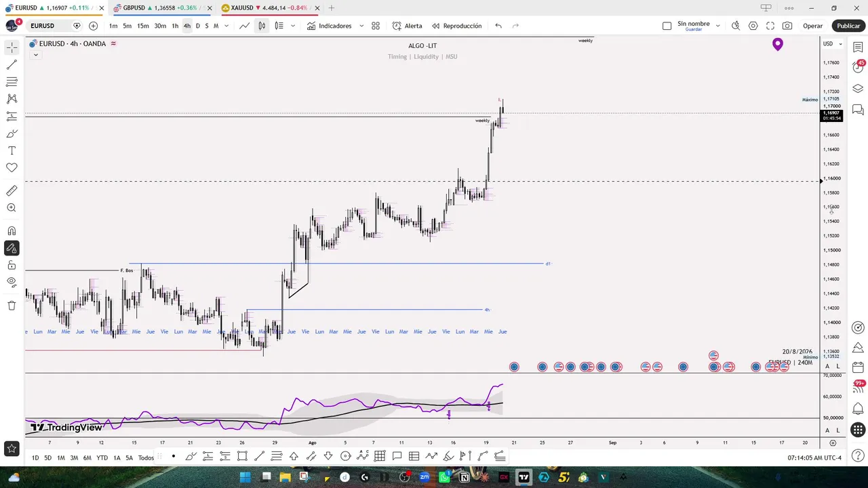Select the trend line drawing tool
868x488 pixels.
12,64
